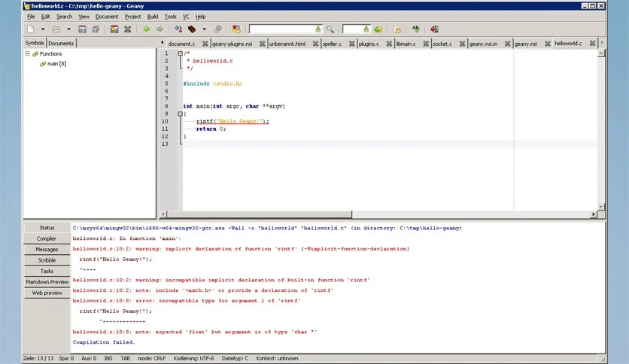Open the Project menu
Image resolution: width=629 pixels, height=364 pixels.
click(132, 17)
